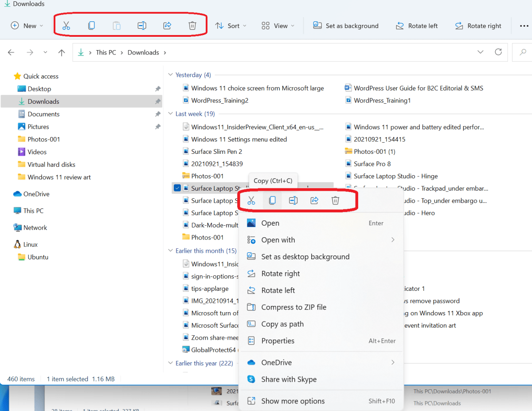Unpin Desktop using its pin icon
Screen dimensions: 532x411
click(157, 89)
